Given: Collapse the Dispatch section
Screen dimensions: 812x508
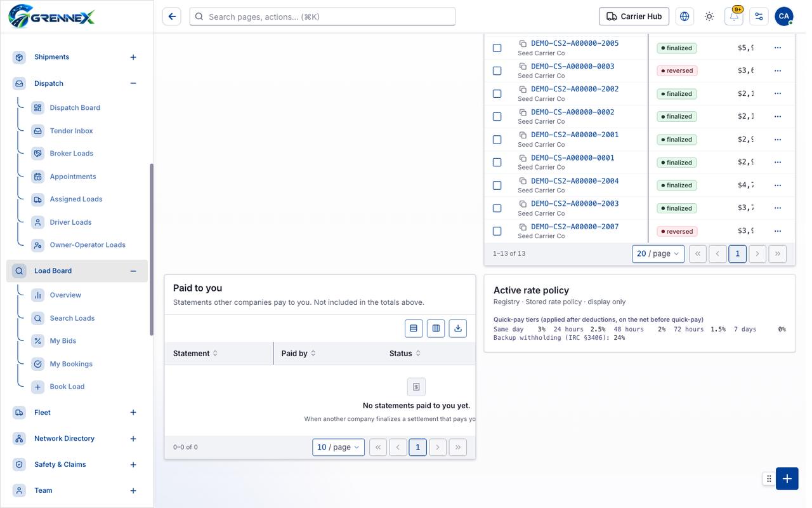Looking at the screenshot, I should [133, 83].
